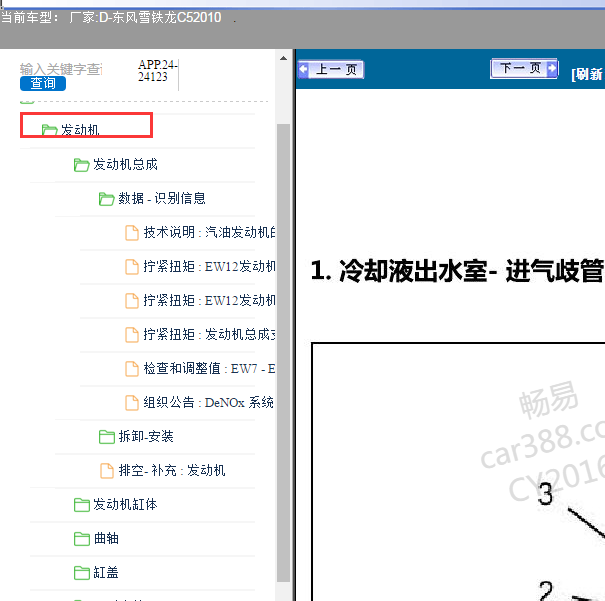Click left arrow icon on 上一页 button
The width and height of the screenshot is (605, 601).
click(x=304, y=69)
